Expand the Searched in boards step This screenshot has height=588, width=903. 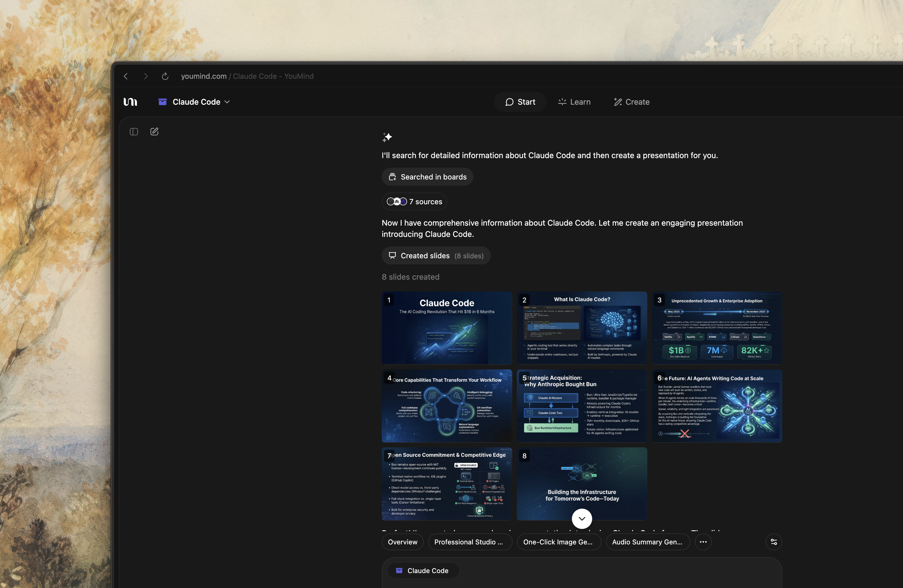tap(427, 177)
